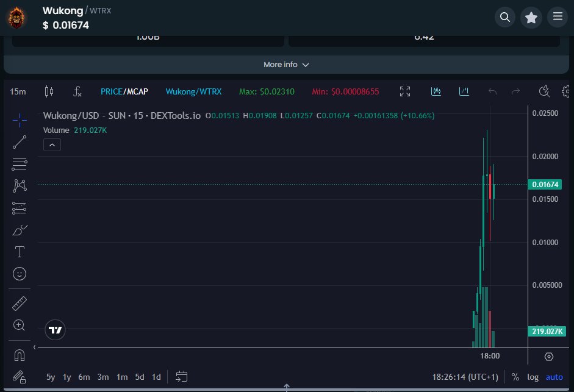Open chart settings gear
This screenshot has width=574, height=392.
pos(566,91)
